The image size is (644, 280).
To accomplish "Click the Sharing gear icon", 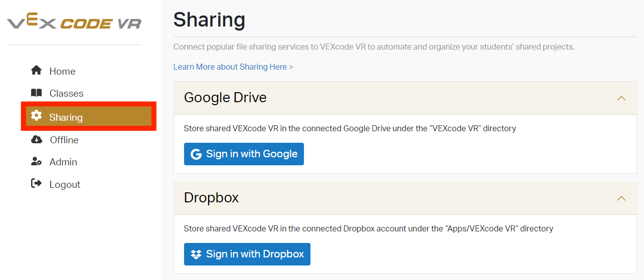I will tap(36, 116).
